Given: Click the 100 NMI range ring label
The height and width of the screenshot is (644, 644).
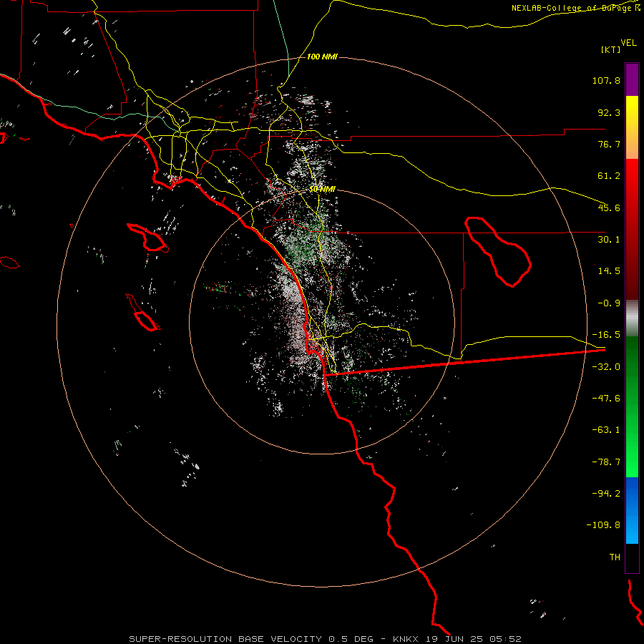Looking at the screenshot, I should point(322,57).
